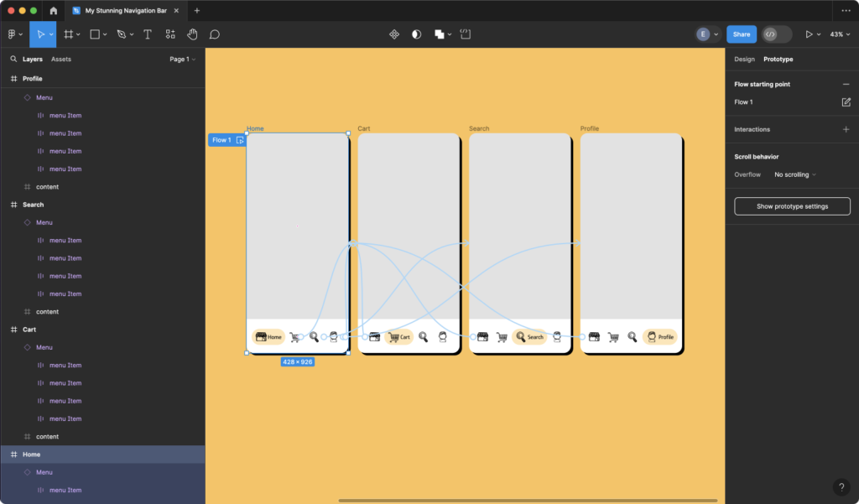
Task: Edit the Flow 1 starting point name
Action: pos(846,101)
